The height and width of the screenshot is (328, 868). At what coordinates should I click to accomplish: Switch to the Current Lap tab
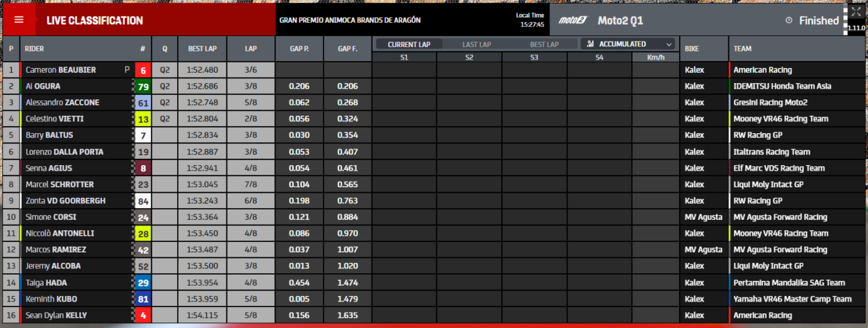click(x=409, y=44)
